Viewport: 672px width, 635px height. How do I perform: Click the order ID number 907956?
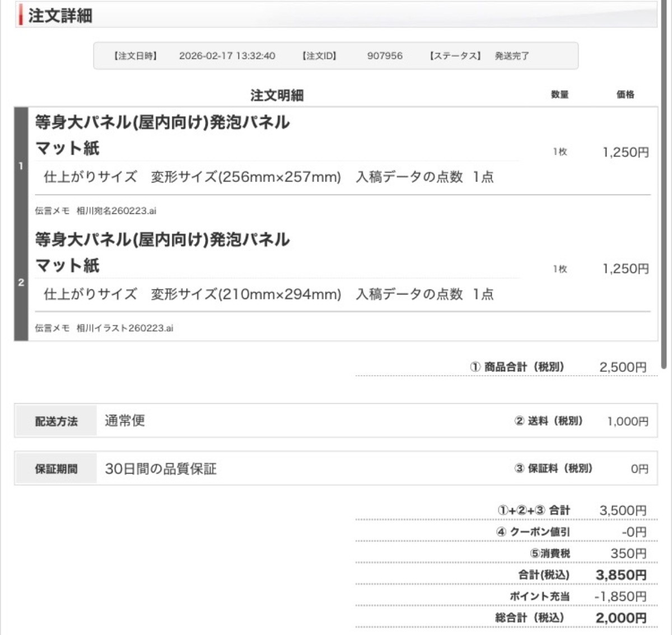click(x=385, y=56)
